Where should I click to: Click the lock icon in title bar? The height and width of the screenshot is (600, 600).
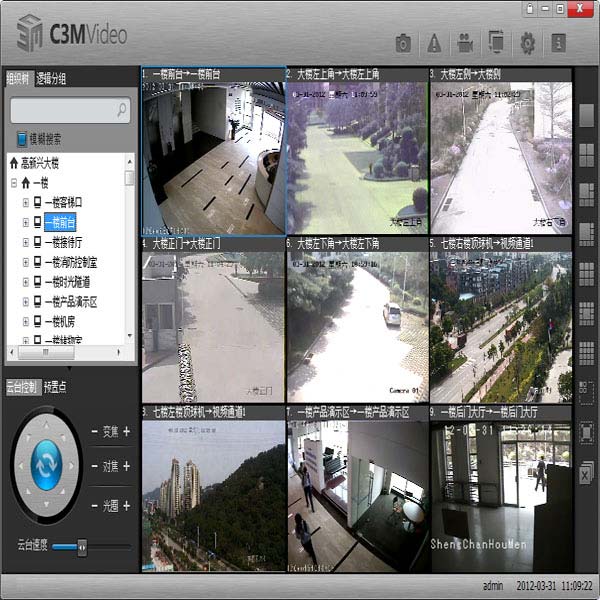[528, 9]
